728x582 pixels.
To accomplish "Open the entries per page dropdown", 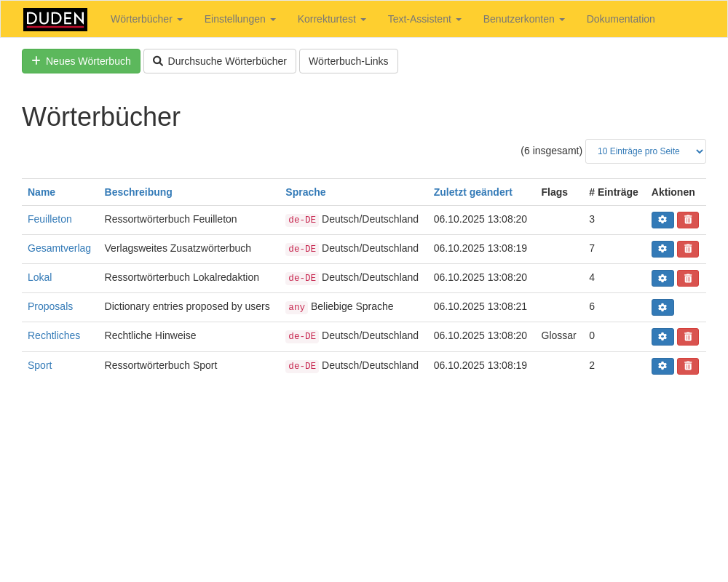I will [x=645, y=151].
